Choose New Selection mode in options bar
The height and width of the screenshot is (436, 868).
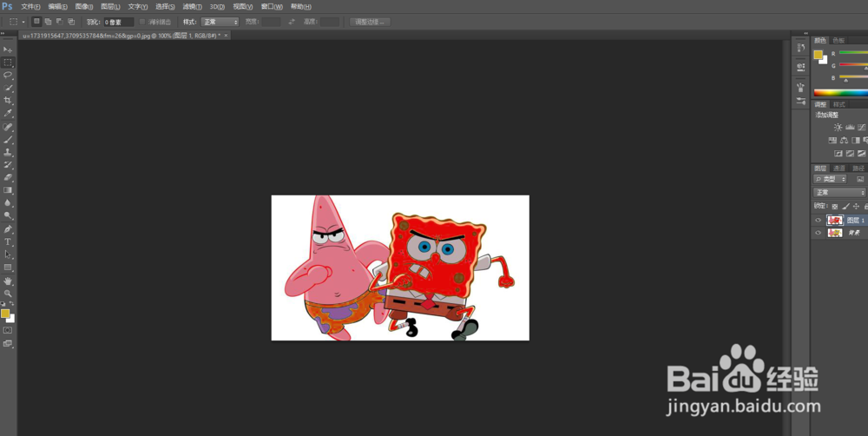click(36, 22)
